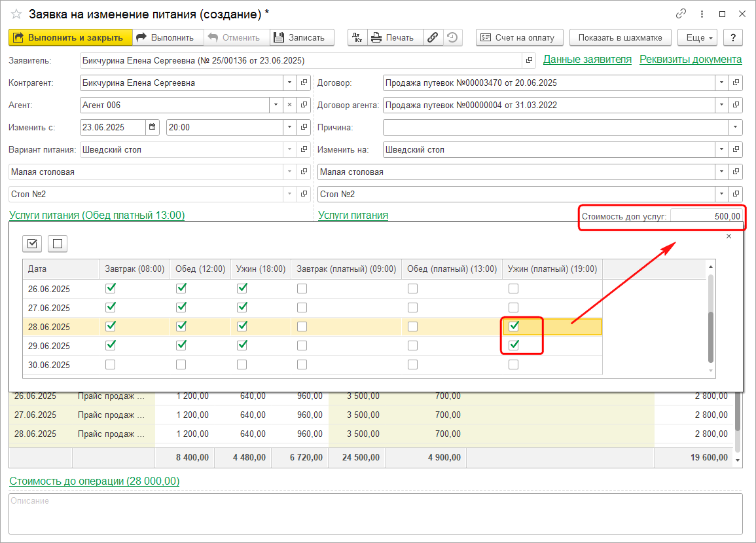Open the Печать menu
This screenshot has width=756, height=543.
click(x=393, y=37)
